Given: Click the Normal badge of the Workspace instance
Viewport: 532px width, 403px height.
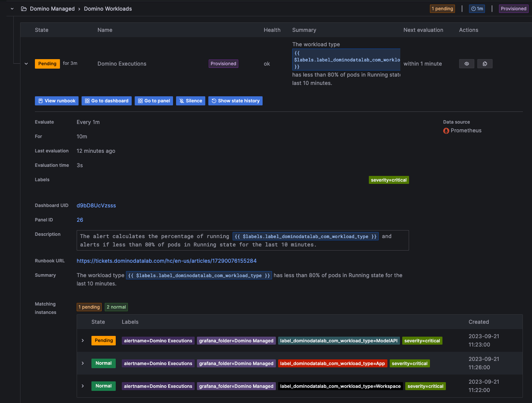Looking at the screenshot, I should (104, 386).
